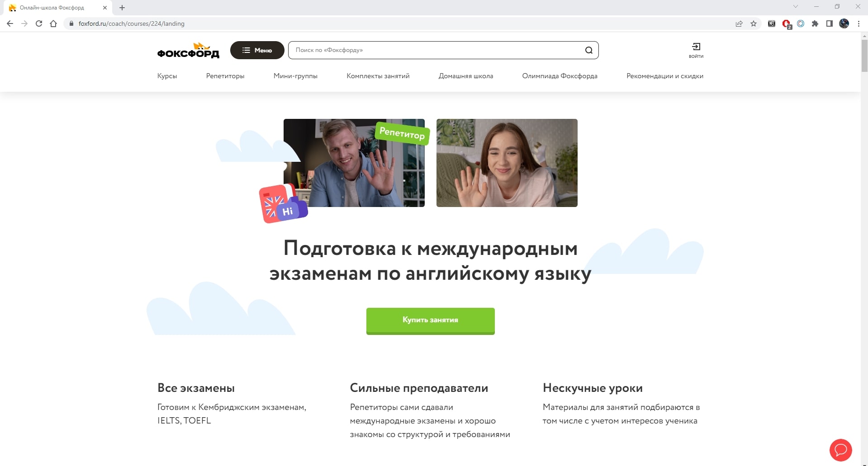Open Рекомендации и скидки navigation item
Viewport: 868px width, 466px height.
665,76
